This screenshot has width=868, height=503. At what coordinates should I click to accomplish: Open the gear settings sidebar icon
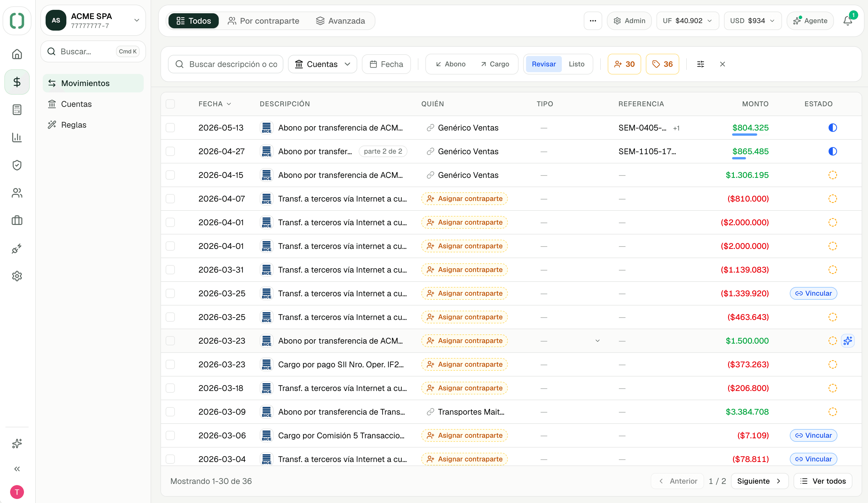[17, 276]
